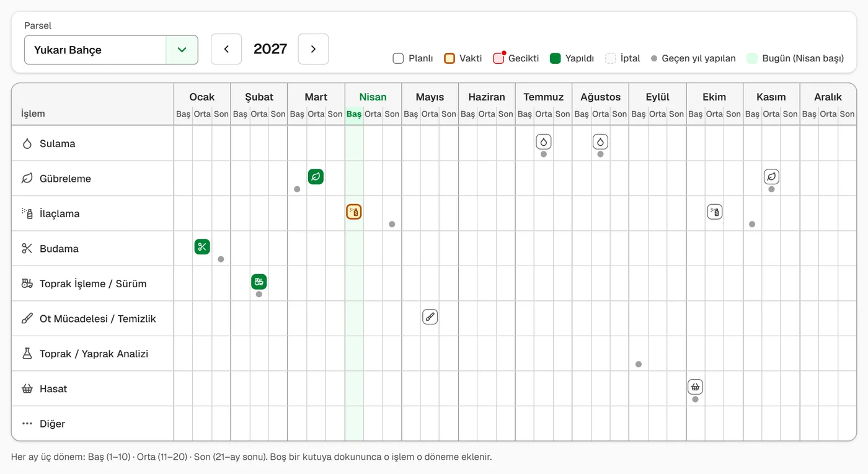Click the spray icon beside İlaçlama label
This screenshot has height=474, width=868.
pos(27,213)
